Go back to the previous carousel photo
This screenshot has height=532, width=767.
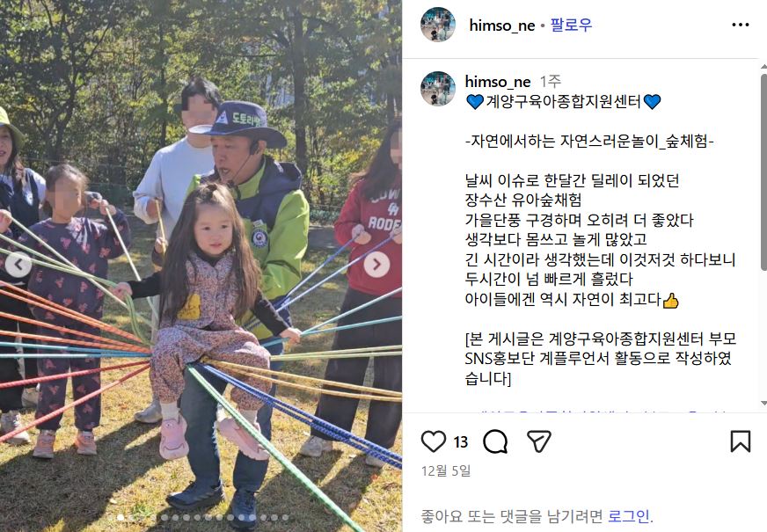18,265
